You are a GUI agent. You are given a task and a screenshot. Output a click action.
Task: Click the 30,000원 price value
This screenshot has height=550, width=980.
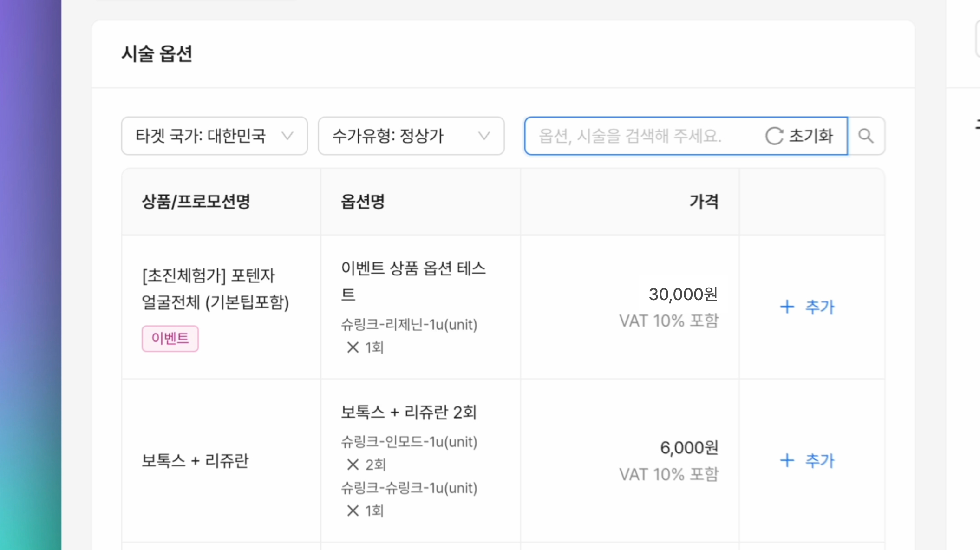[683, 294]
